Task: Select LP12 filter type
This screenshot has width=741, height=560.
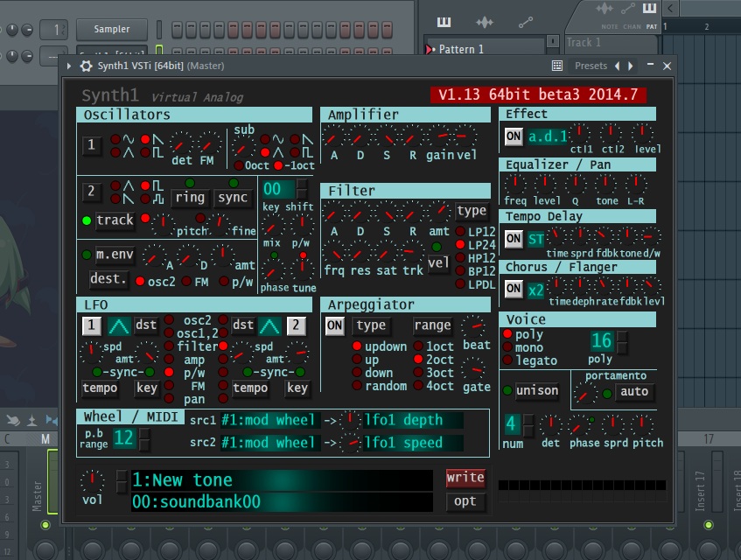Action: (x=460, y=232)
